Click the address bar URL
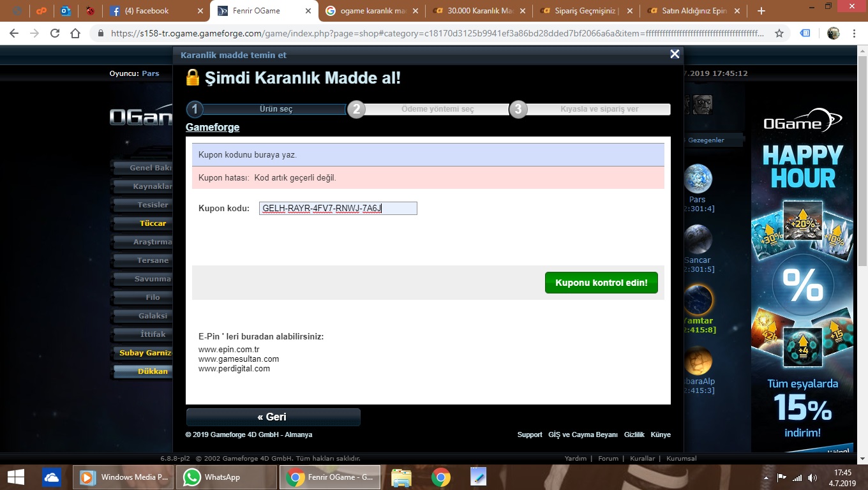The width and height of the screenshot is (868, 490). (437, 33)
